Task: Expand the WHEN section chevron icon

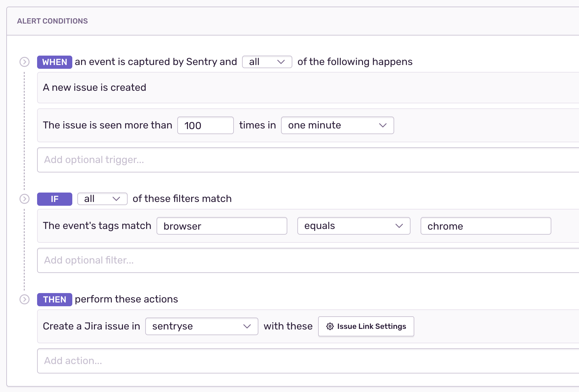Action: (x=24, y=62)
